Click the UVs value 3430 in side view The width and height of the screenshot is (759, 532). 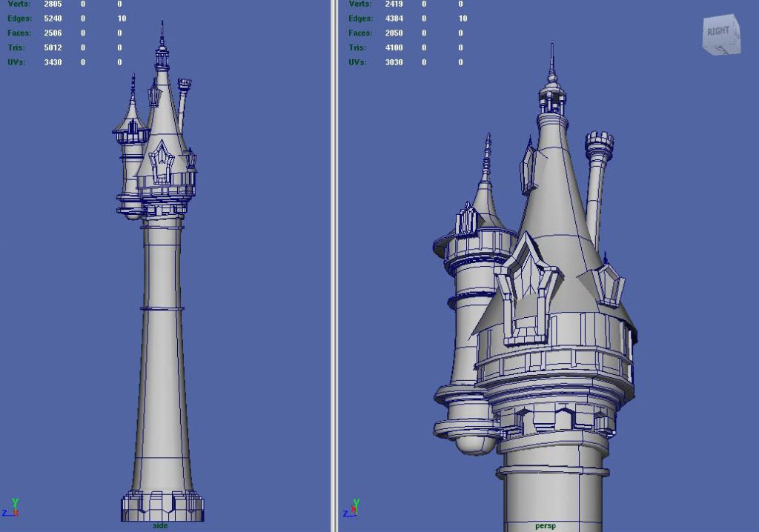53,62
